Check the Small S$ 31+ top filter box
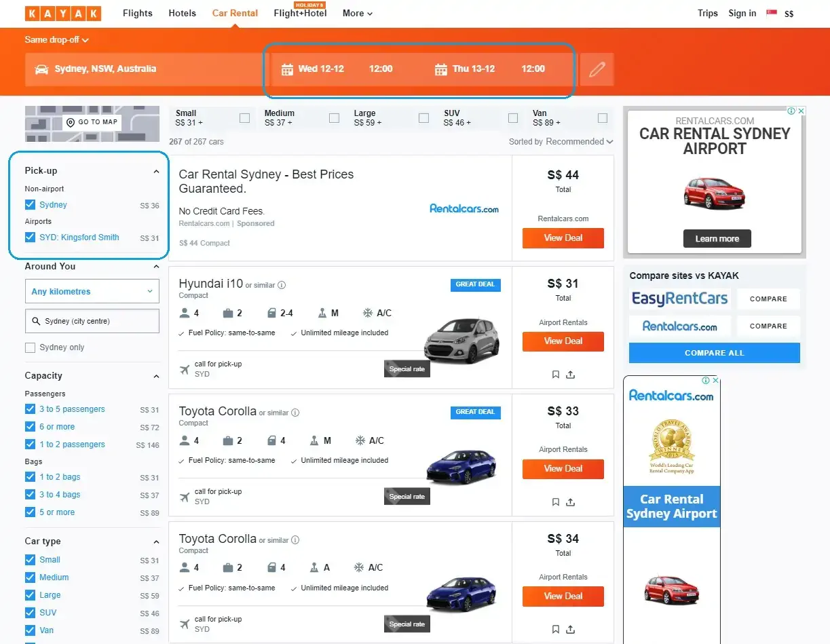Image resolution: width=830 pixels, height=644 pixels. [x=244, y=118]
